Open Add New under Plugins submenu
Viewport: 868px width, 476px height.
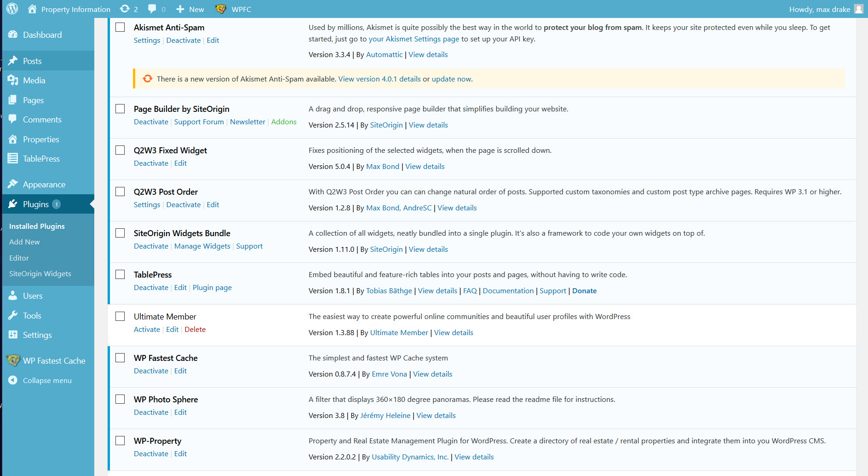click(x=24, y=242)
